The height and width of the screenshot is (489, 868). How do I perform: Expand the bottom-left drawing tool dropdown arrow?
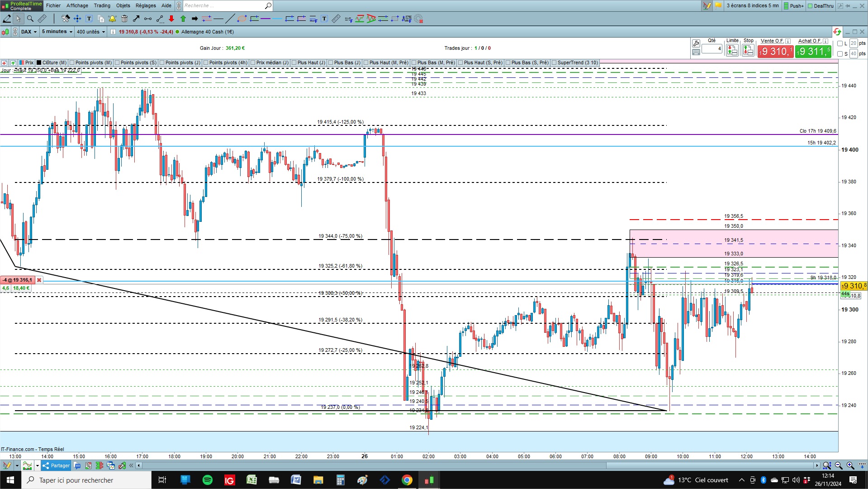pyautogui.click(x=17, y=465)
